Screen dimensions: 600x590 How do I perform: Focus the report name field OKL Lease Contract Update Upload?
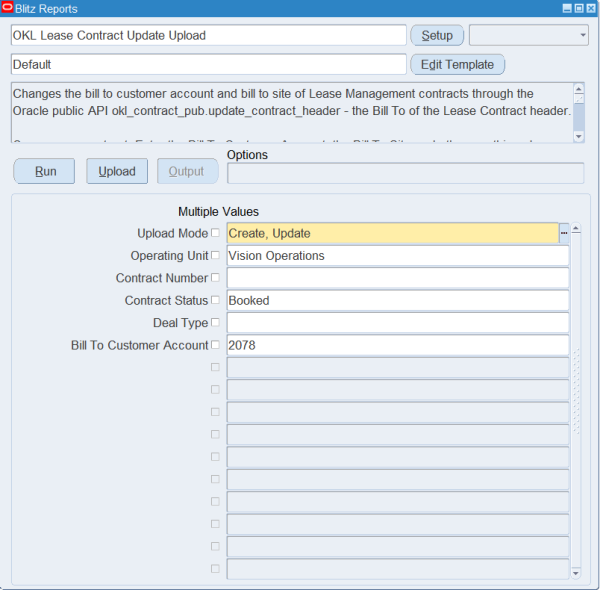click(209, 35)
